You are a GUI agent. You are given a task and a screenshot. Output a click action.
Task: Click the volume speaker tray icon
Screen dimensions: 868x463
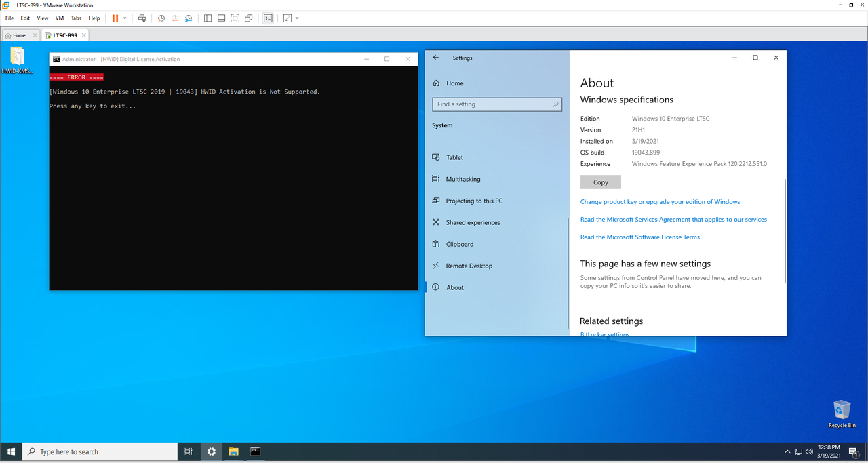click(809, 451)
